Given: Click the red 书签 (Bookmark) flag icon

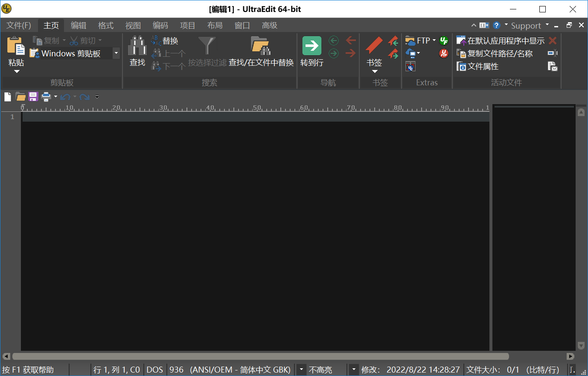Looking at the screenshot, I should [x=374, y=45].
